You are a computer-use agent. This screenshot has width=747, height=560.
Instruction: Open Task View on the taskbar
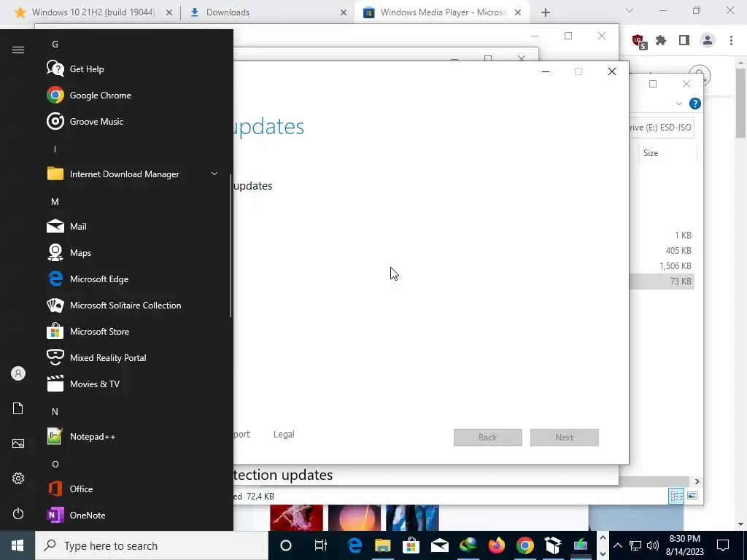tap(321, 545)
